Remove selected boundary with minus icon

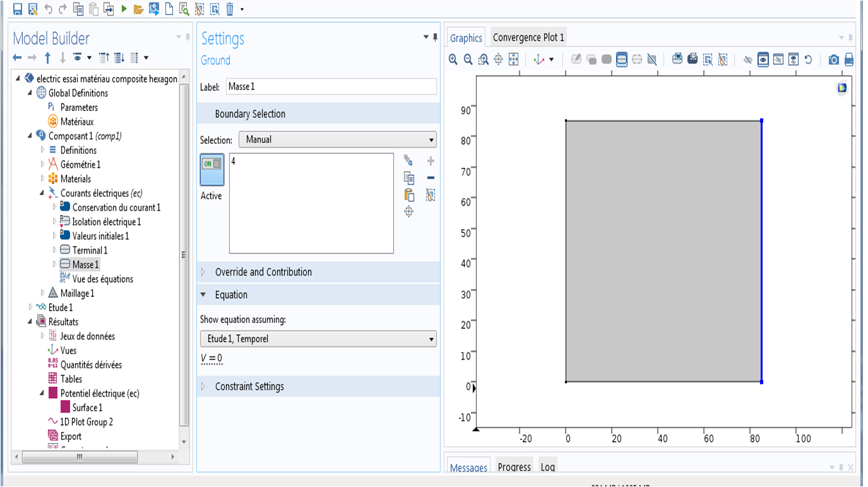[x=431, y=178]
